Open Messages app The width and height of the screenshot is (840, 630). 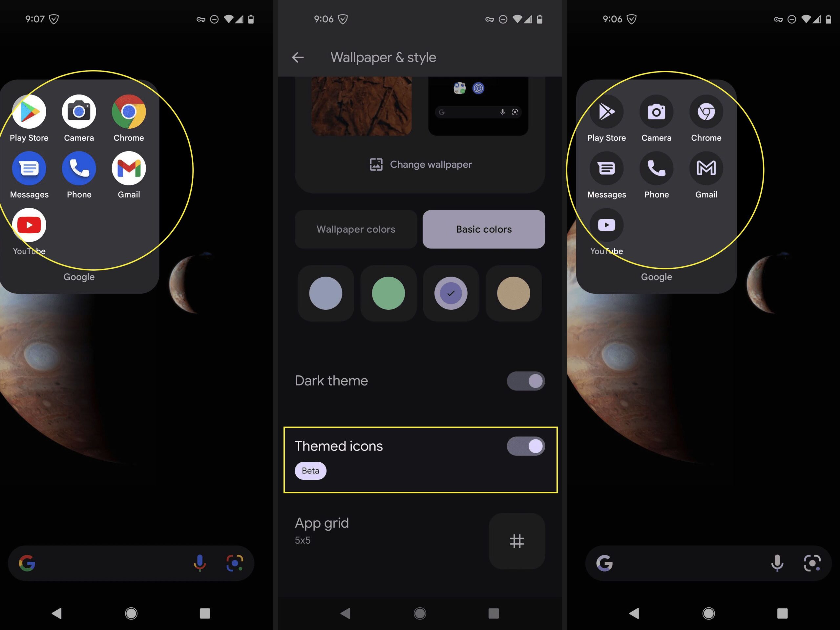click(x=30, y=167)
